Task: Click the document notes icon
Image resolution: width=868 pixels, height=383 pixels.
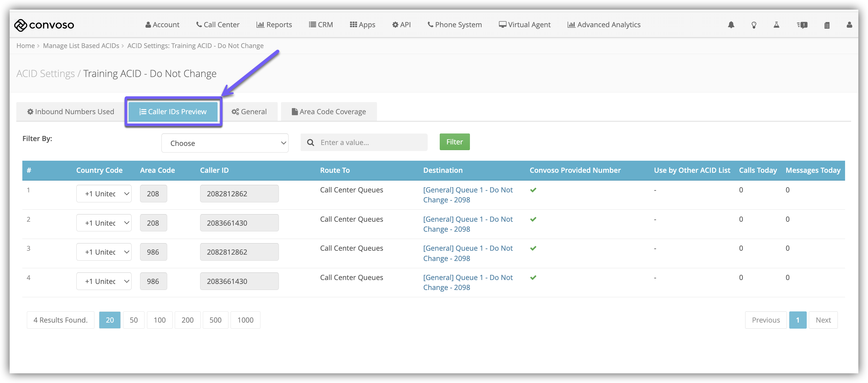Action: click(827, 25)
